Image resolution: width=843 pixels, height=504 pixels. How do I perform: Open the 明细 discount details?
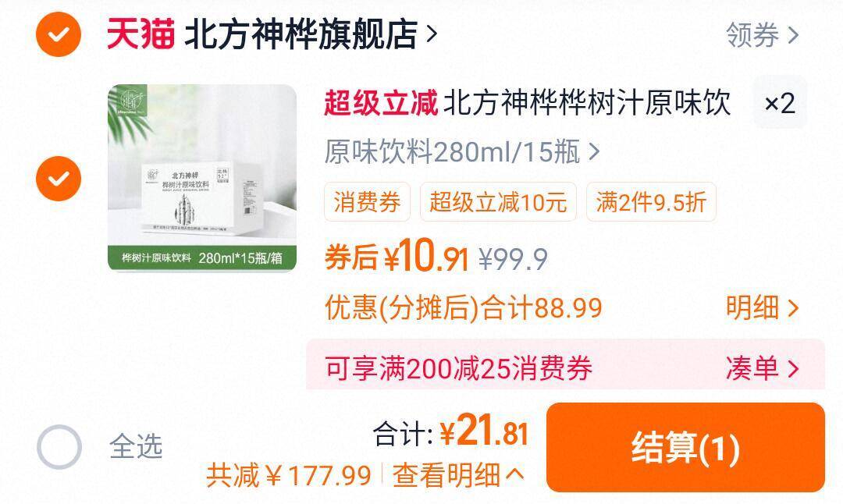pos(762,308)
